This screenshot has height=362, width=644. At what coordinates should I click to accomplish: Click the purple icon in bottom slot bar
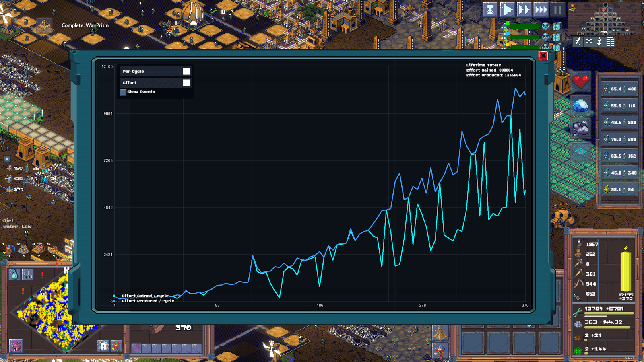pos(136,348)
